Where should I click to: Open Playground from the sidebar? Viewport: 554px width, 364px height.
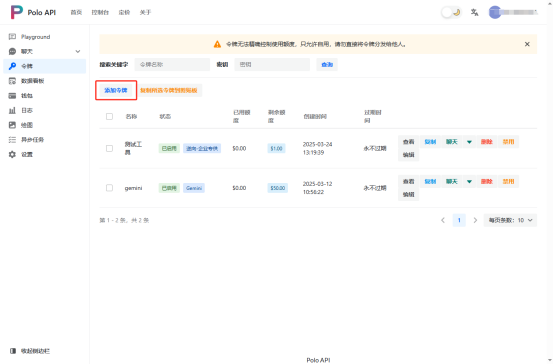click(x=45, y=37)
